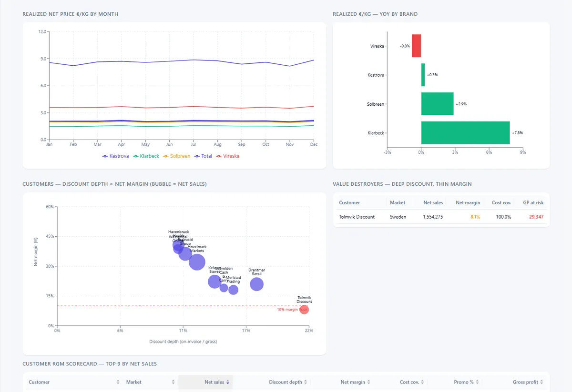Viewport: 572px width, 392px height.
Task: Click the orange 8.1% net margin value
Action: 475,217
